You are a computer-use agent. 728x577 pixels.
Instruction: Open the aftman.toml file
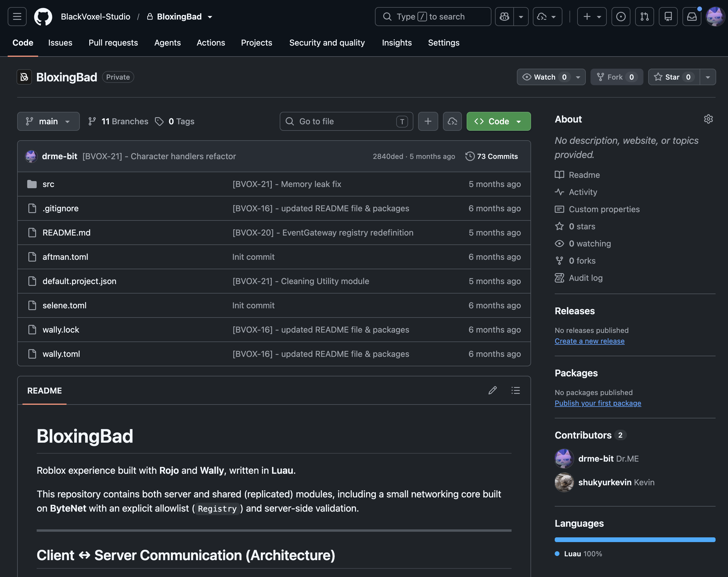point(65,257)
